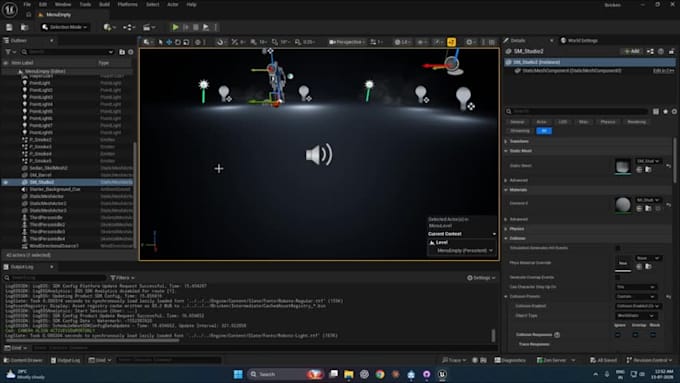Open the File menu
The image size is (680, 383).
tap(27, 4)
